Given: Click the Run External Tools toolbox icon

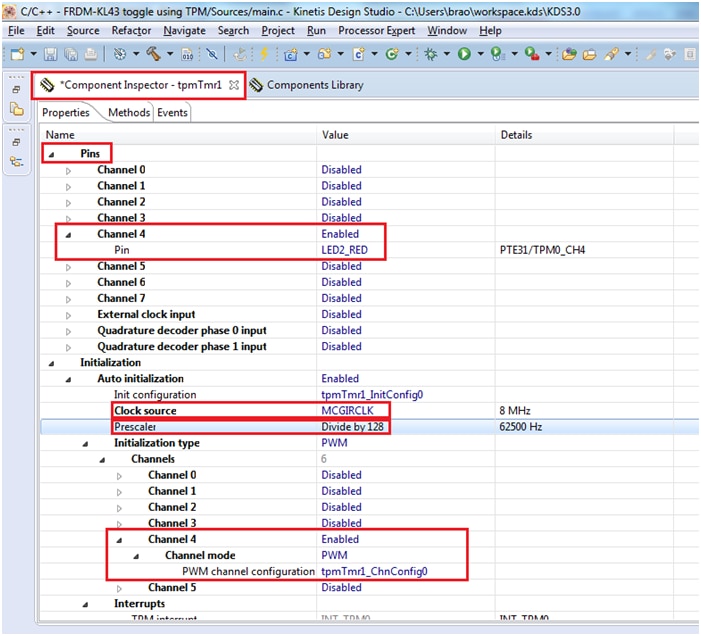Looking at the screenshot, I should coord(532,54).
